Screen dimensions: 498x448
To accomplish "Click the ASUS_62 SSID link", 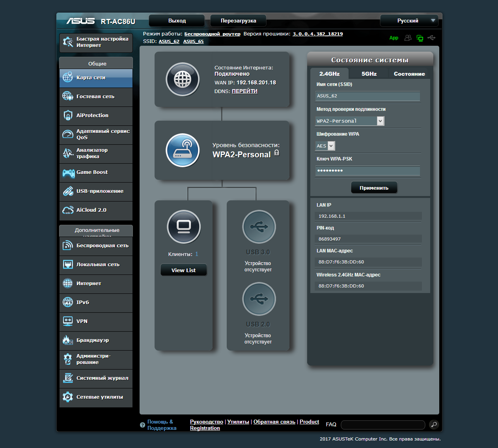I will [x=169, y=41].
